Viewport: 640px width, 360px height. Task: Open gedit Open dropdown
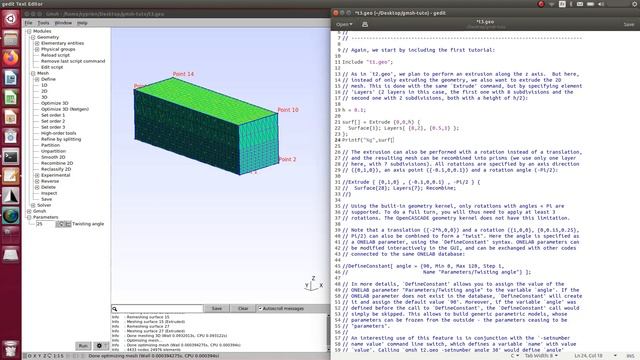(x=344, y=24)
